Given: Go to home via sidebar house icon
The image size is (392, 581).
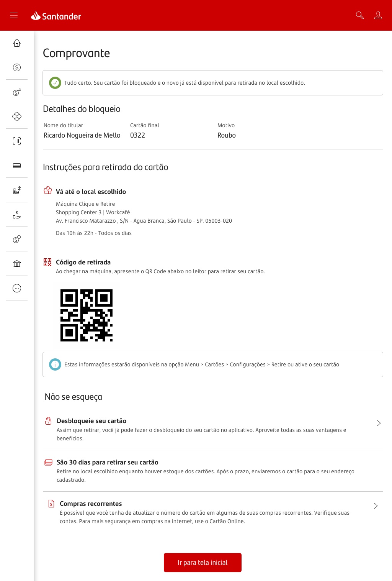Looking at the screenshot, I should point(17,43).
